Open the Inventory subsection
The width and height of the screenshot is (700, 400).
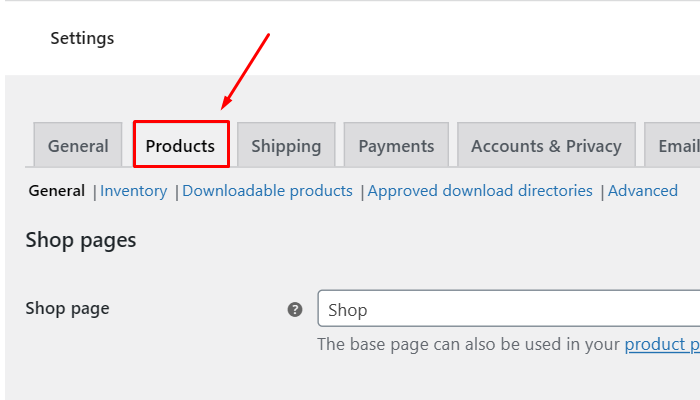[134, 190]
